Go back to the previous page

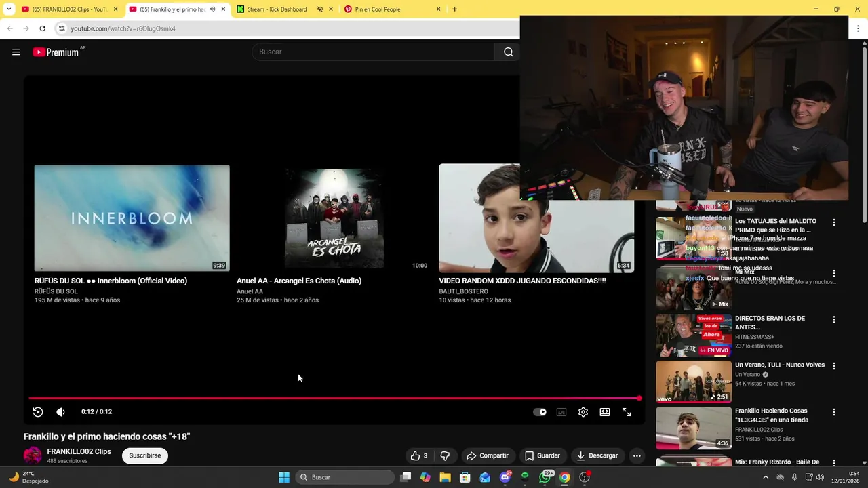click(x=9, y=28)
